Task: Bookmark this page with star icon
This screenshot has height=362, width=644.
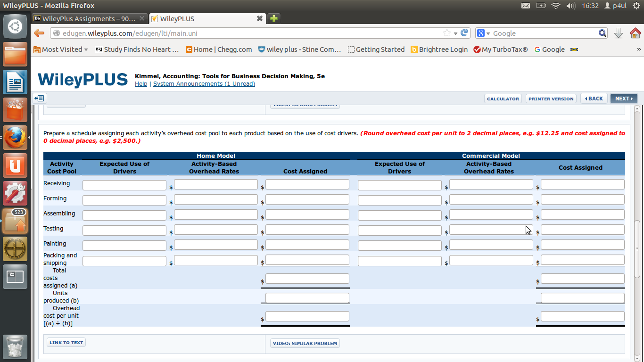Action: tap(446, 33)
